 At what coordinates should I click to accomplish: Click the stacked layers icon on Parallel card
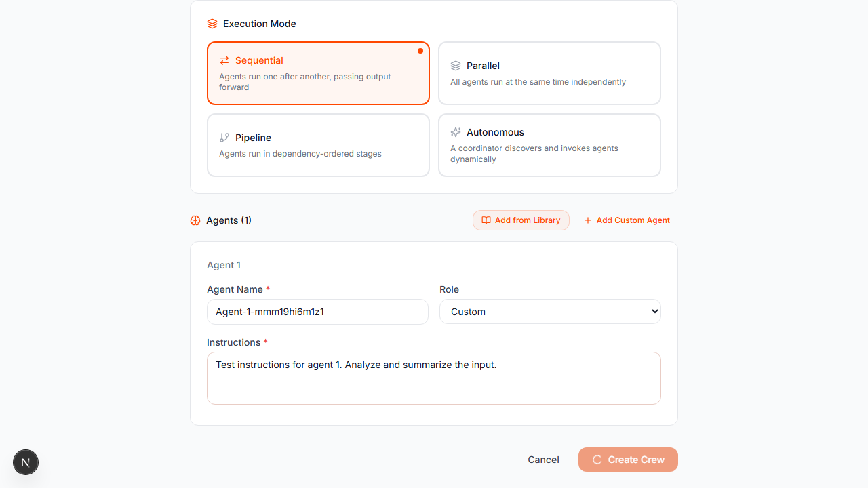tap(456, 66)
